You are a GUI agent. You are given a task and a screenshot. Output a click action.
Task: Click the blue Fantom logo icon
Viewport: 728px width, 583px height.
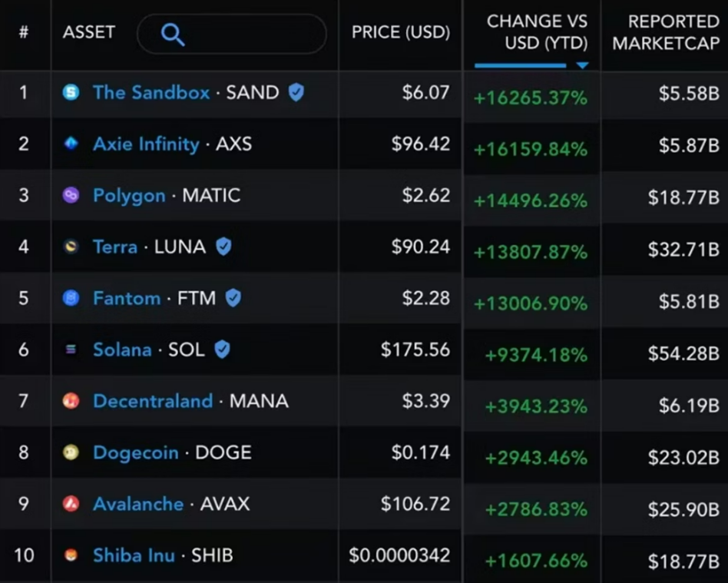click(x=71, y=298)
